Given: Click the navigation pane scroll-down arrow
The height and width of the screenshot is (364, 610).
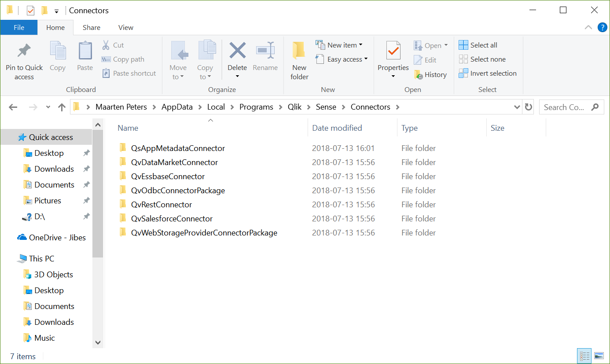Looking at the screenshot, I should click(98, 342).
